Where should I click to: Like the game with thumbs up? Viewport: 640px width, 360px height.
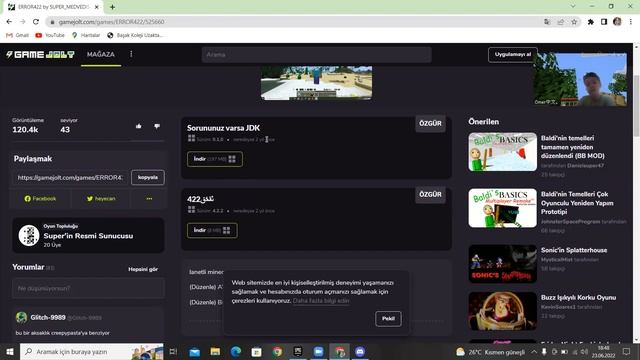tap(139, 126)
